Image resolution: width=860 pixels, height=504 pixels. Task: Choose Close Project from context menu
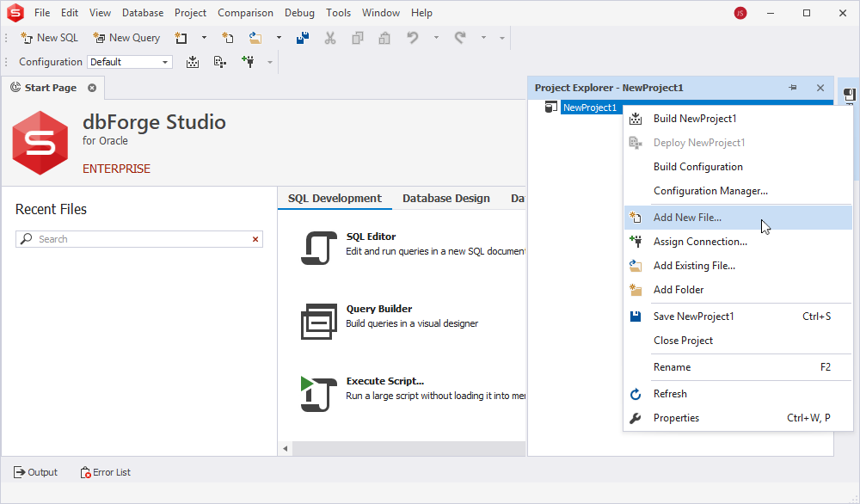[738, 341]
